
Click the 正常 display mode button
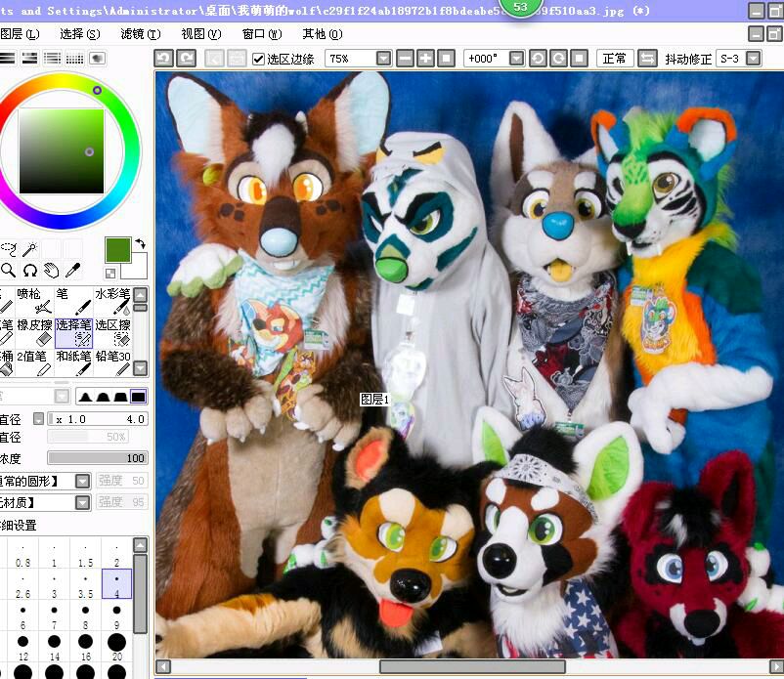point(615,59)
